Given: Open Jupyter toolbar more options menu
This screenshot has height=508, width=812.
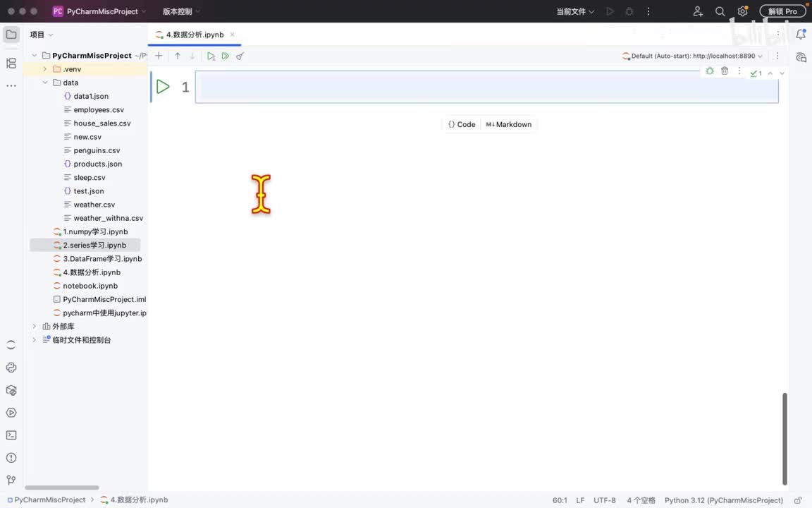Looking at the screenshot, I should (x=777, y=56).
